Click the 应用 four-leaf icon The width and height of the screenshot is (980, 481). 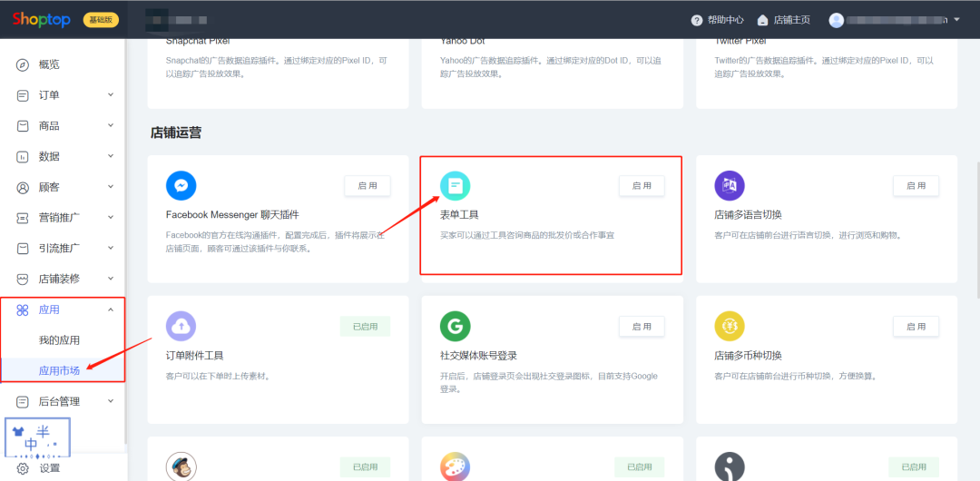23,309
